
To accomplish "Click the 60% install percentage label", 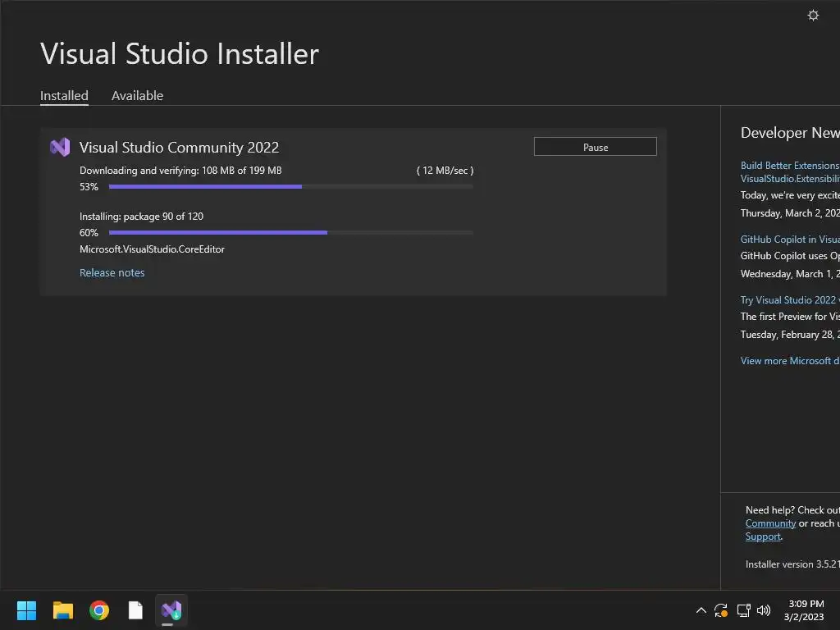I will [x=89, y=233].
